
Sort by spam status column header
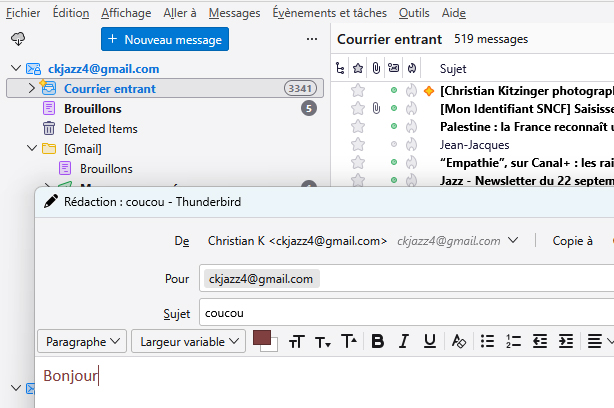(x=412, y=69)
